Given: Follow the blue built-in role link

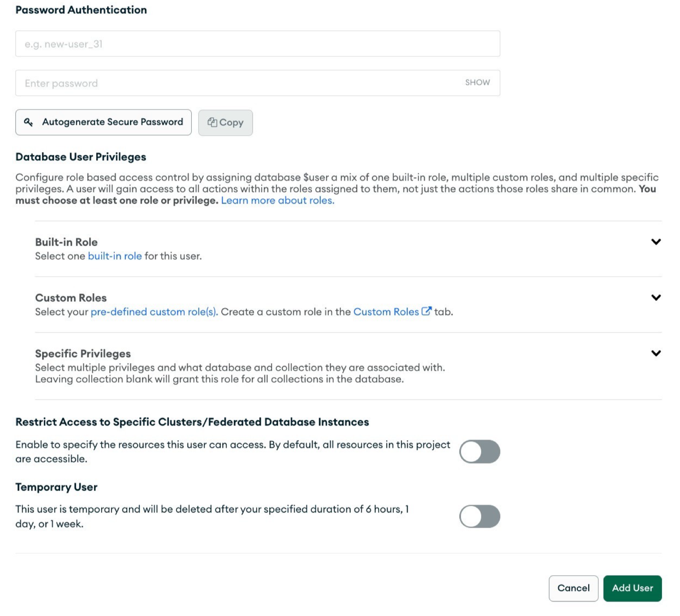Looking at the screenshot, I should point(115,256).
